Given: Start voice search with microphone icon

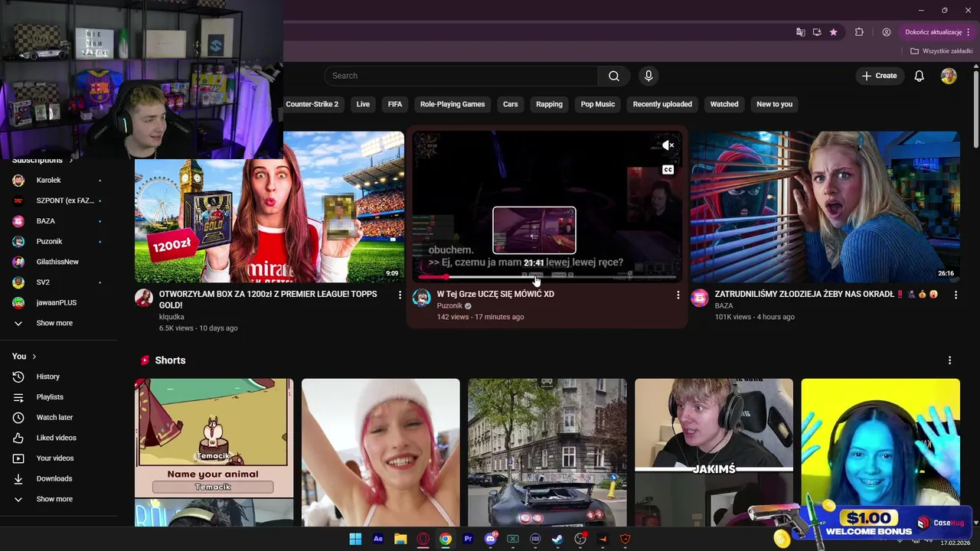Looking at the screenshot, I should point(648,76).
